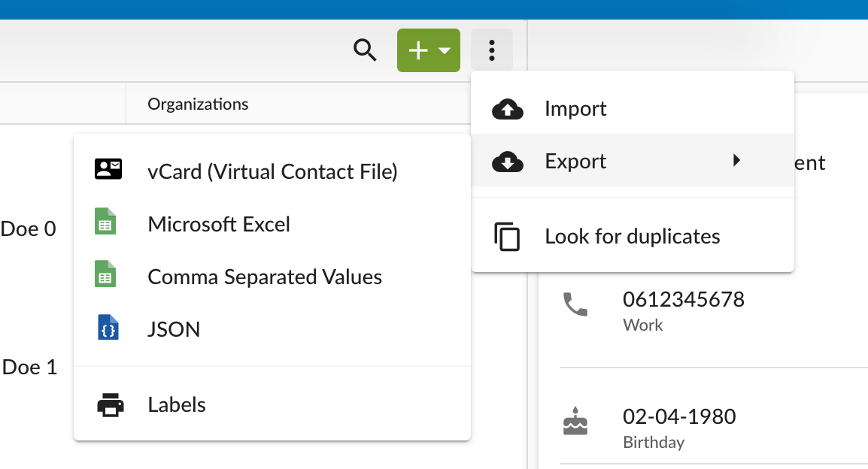Screen dimensions: 868x469
Task: Open the dropdown arrow on the add button
Action: tap(445, 50)
